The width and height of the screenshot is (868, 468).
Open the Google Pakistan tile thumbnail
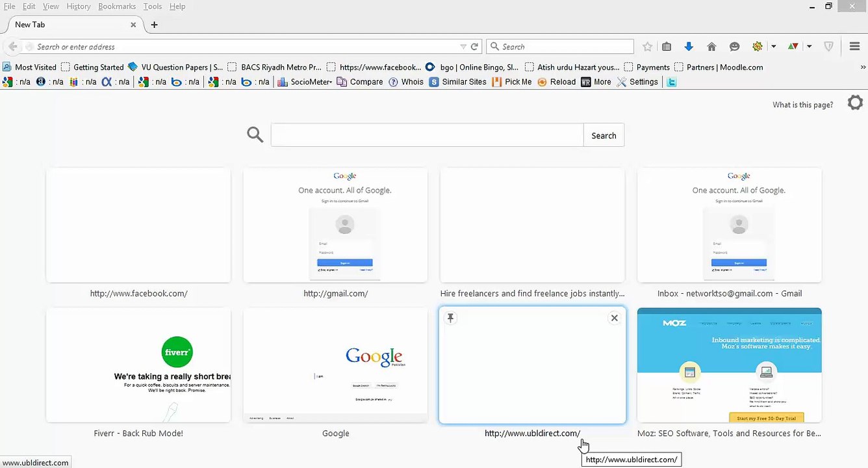tap(335, 365)
